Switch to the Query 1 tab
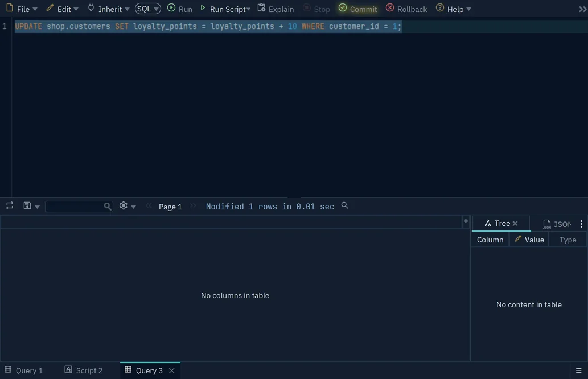588x379 pixels. tap(24, 370)
